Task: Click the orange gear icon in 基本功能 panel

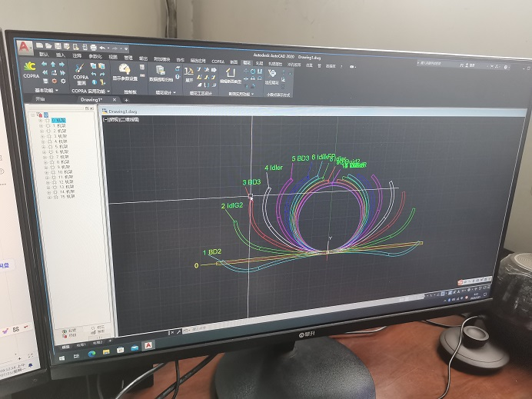Action: pyautogui.click(x=55, y=81)
